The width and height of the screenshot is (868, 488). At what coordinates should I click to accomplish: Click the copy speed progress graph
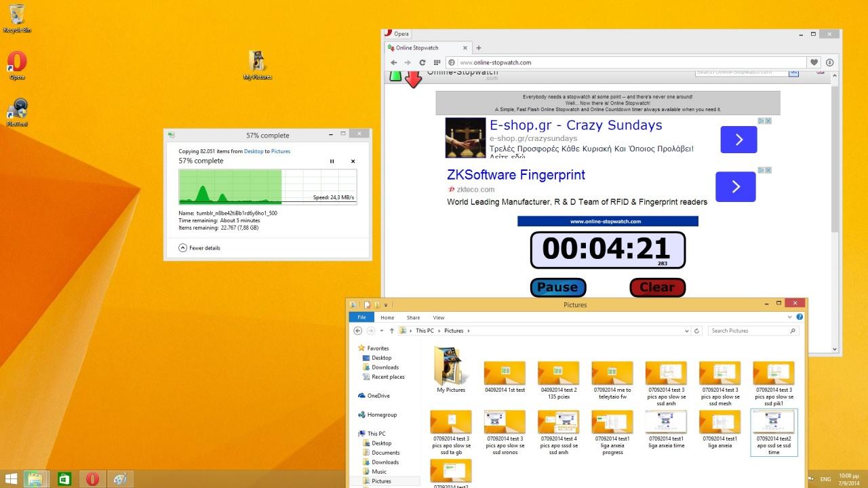point(268,186)
